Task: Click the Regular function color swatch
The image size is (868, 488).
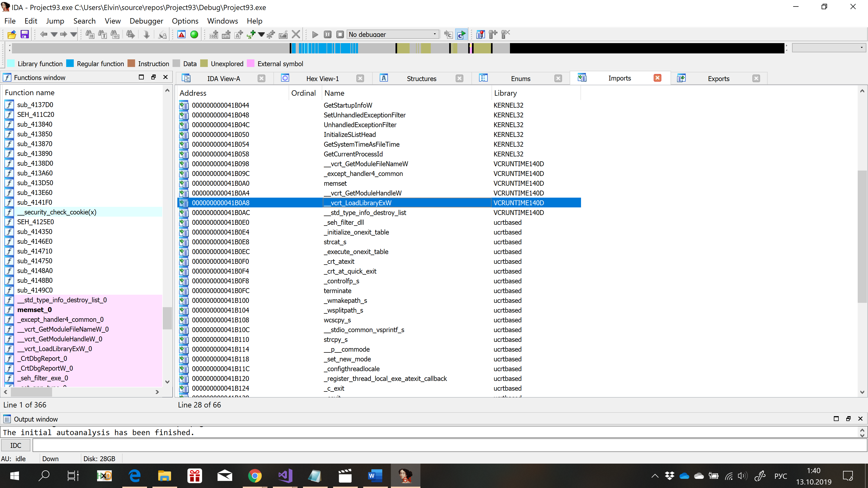Action: tap(70, 64)
